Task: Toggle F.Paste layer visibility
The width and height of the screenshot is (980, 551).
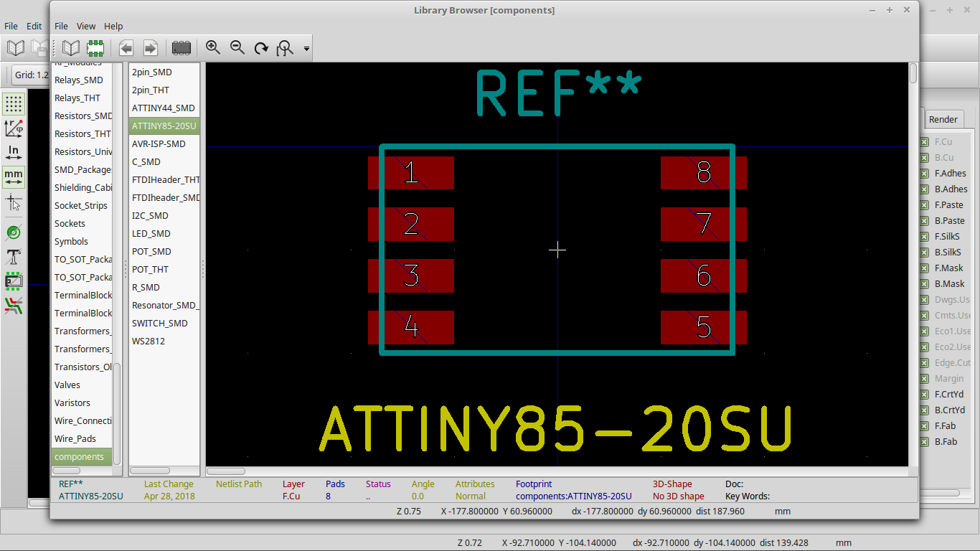Action: (925, 205)
